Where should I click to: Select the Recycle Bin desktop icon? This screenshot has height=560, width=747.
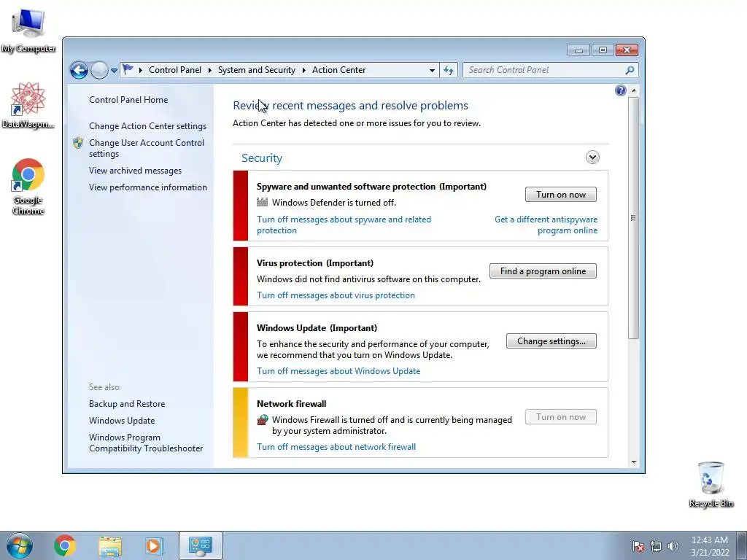(711, 484)
